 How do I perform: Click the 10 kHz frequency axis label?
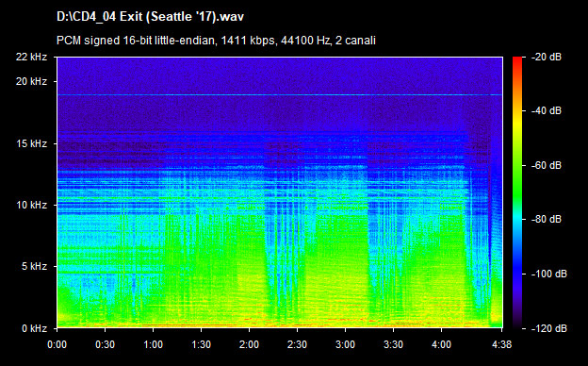31,205
